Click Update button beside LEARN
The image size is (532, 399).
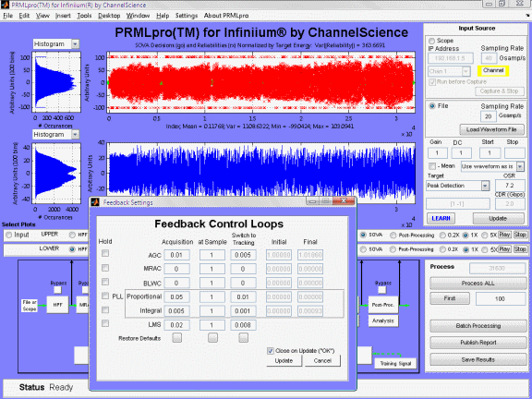click(x=498, y=219)
